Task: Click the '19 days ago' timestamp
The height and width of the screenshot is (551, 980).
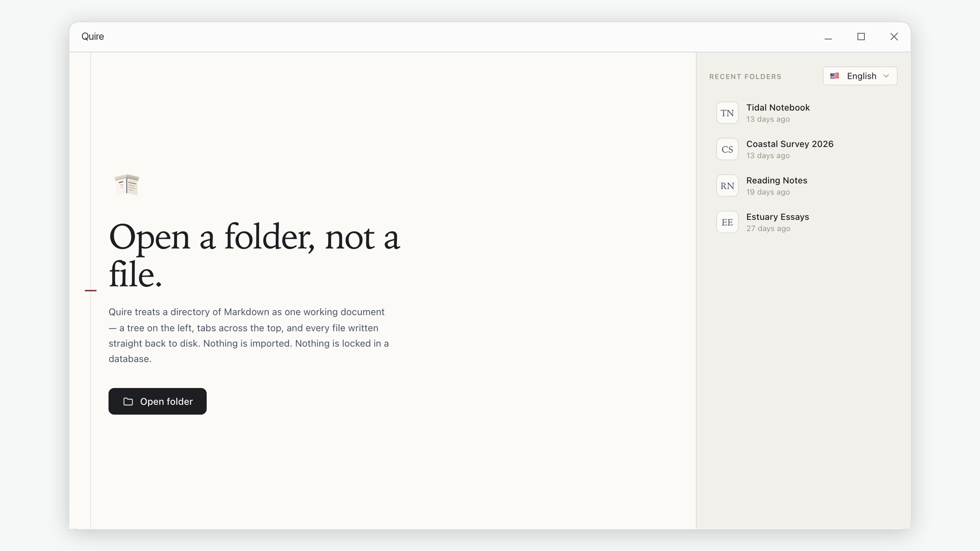Action: pos(768,192)
